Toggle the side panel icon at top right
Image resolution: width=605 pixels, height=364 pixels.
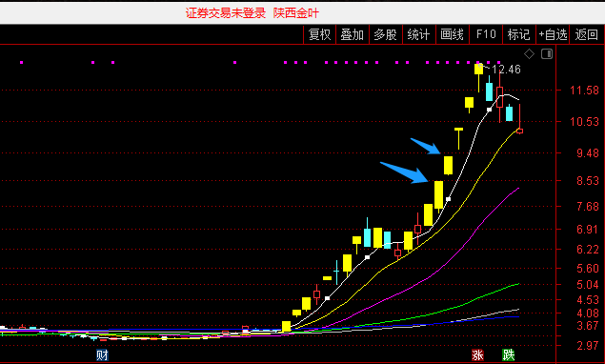547,54
